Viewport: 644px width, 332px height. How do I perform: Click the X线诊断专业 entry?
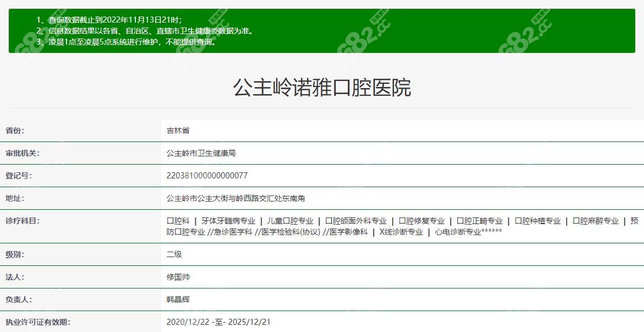[x=401, y=232]
